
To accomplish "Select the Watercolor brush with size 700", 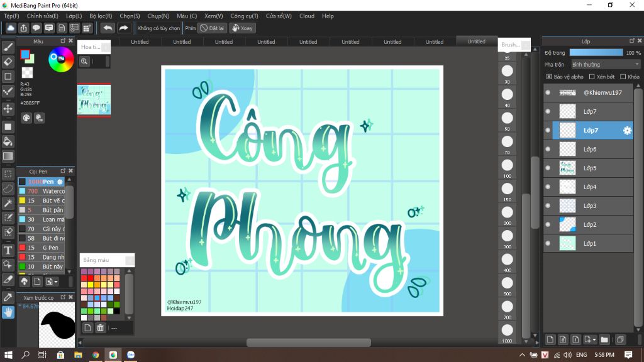I will click(x=42, y=191).
